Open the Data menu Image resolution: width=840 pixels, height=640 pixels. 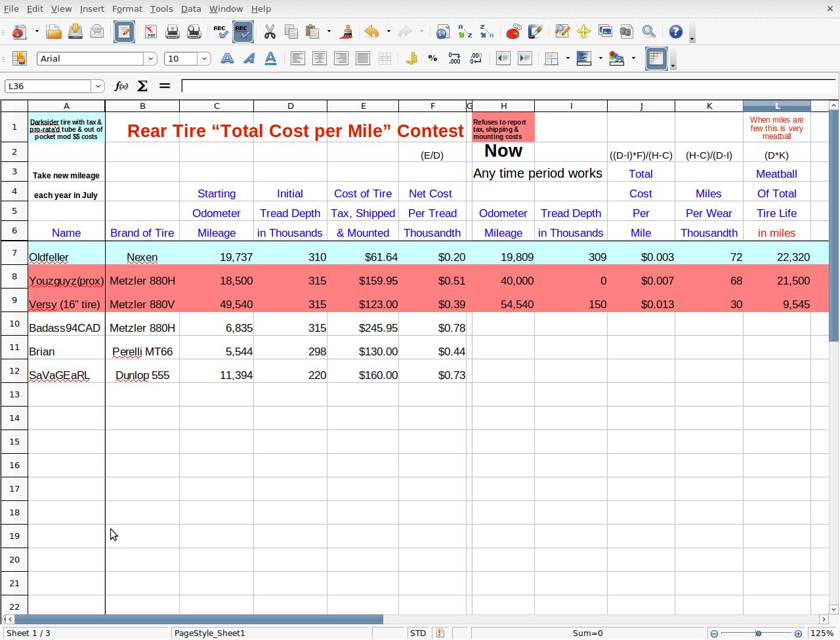(190, 9)
